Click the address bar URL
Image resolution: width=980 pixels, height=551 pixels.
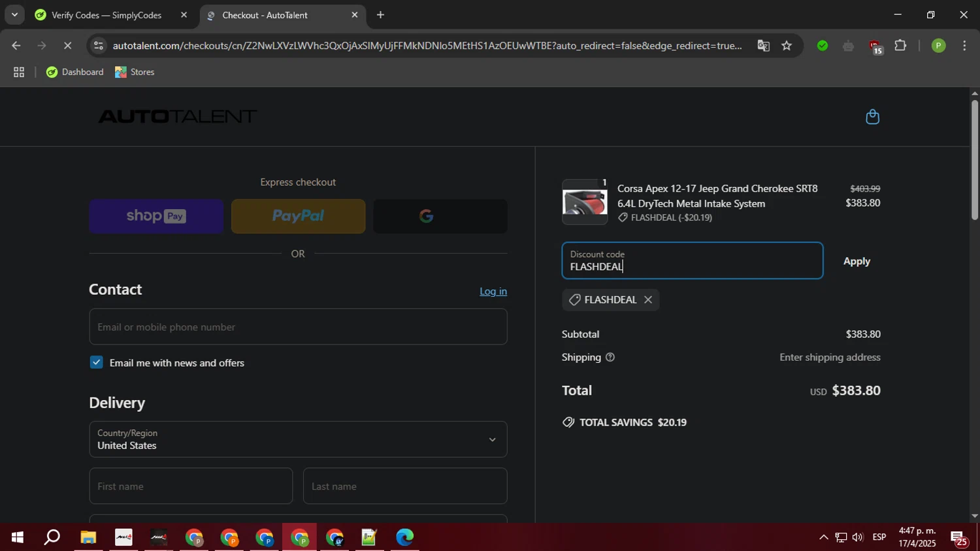[x=427, y=46]
